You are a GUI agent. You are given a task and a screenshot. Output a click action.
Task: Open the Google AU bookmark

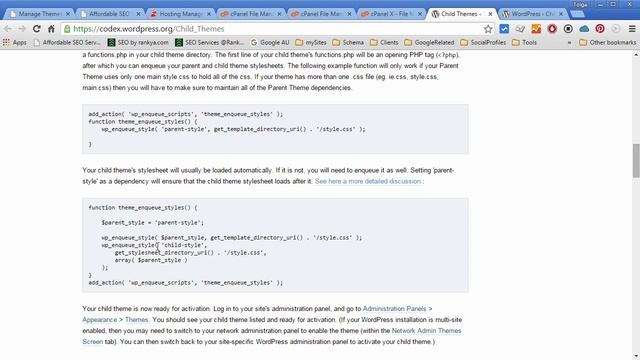click(270, 42)
